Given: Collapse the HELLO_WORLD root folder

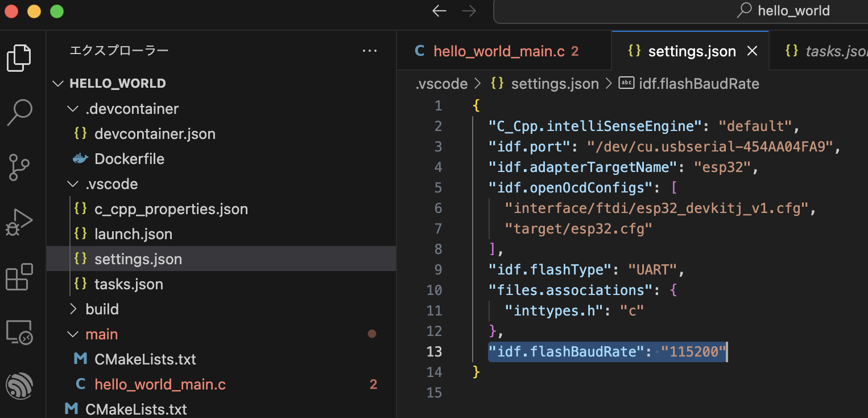Looking at the screenshot, I should pyautogui.click(x=57, y=83).
